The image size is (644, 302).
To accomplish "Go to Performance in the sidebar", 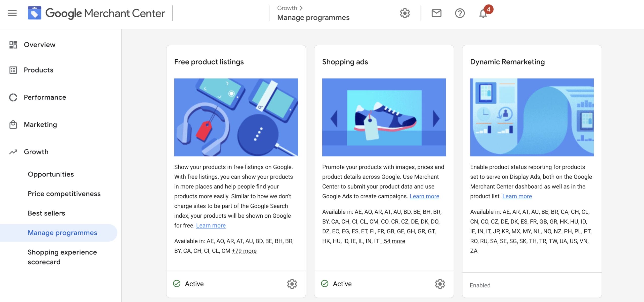I will pos(45,97).
